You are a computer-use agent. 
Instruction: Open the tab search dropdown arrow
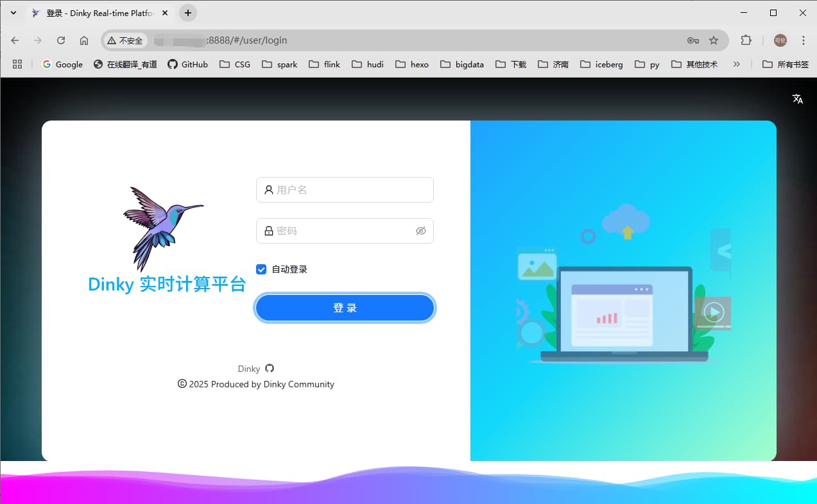click(13, 13)
